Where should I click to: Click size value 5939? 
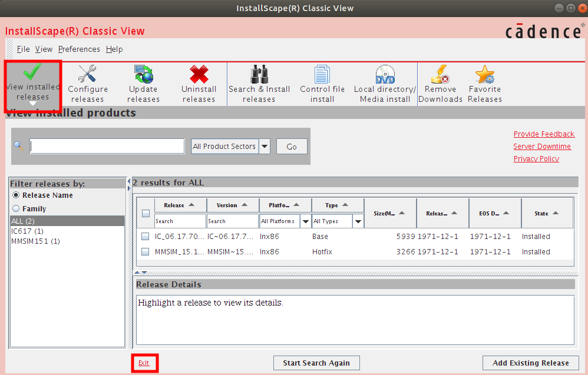(406, 237)
